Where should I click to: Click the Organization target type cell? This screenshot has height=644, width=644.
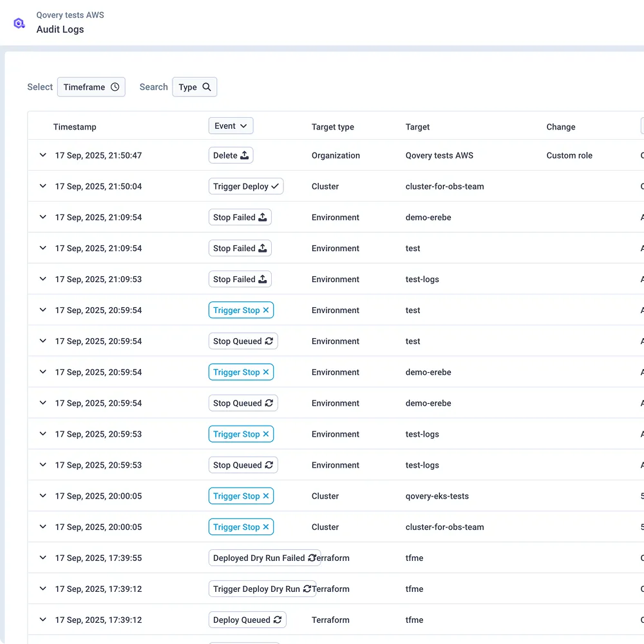click(x=336, y=155)
